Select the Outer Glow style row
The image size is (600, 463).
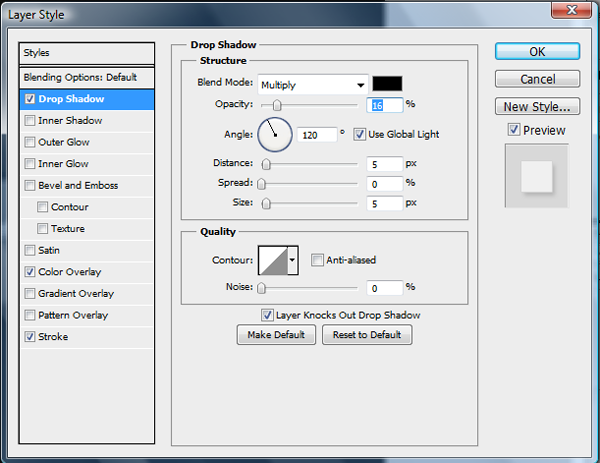pos(87,142)
